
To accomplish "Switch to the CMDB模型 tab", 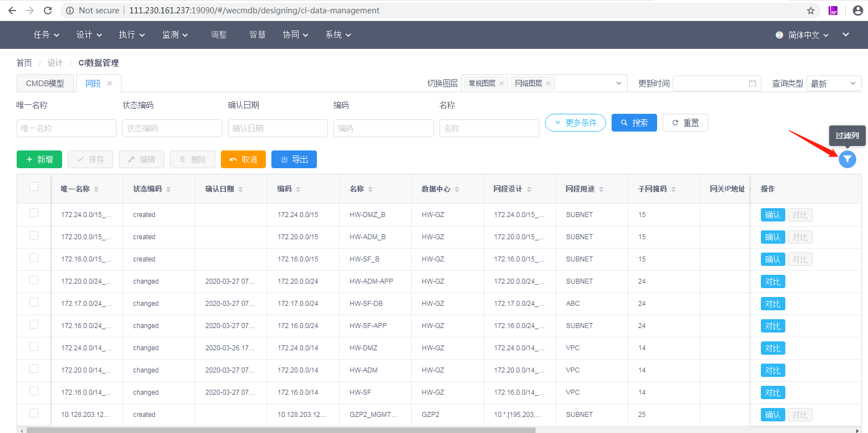I will pyautogui.click(x=44, y=83).
